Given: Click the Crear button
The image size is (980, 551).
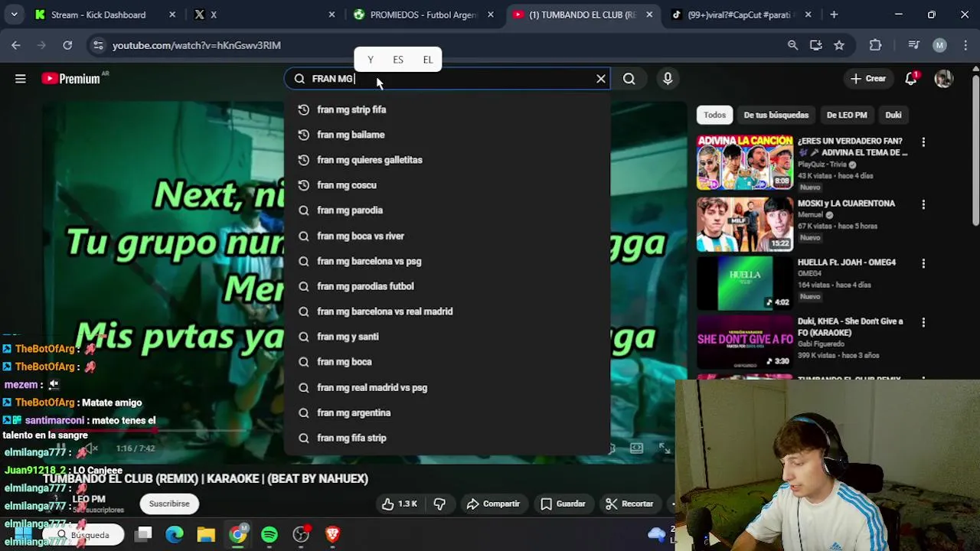Looking at the screenshot, I should click(868, 78).
